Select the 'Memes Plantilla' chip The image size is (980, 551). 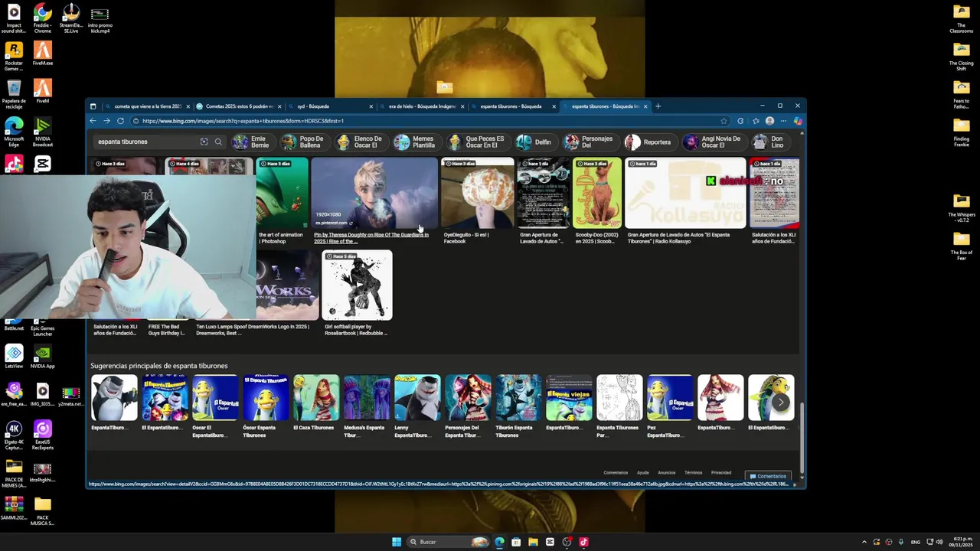(415, 142)
